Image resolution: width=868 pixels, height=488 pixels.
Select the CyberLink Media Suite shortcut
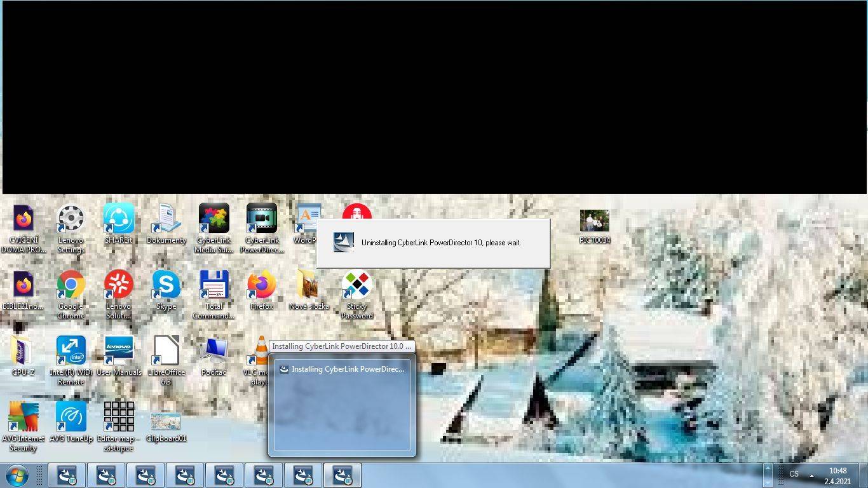pyautogui.click(x=214, y=227)
